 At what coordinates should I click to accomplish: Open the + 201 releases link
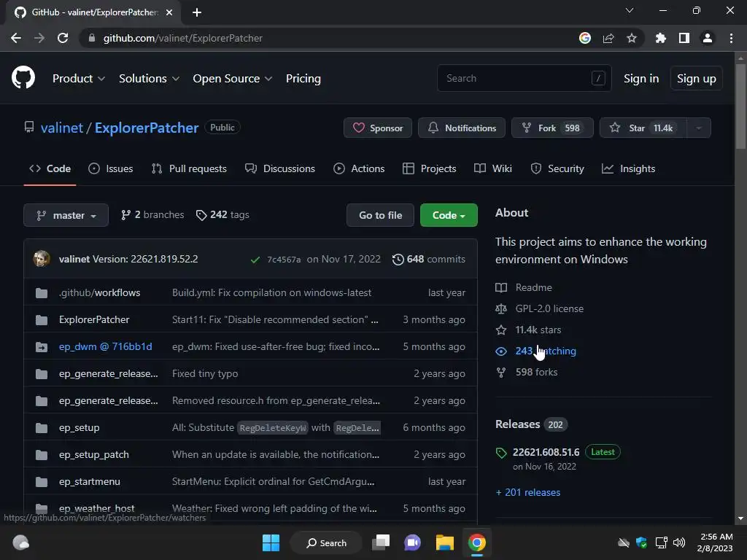coord(528,492)
